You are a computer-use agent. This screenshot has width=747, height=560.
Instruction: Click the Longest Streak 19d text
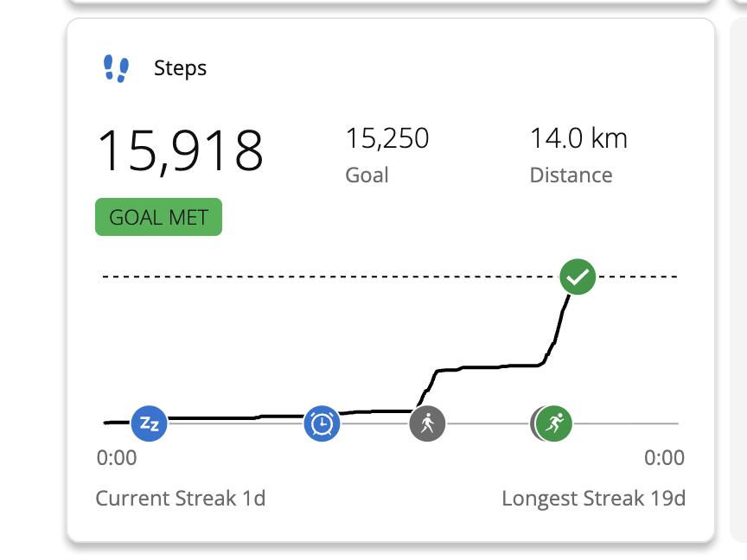pos(593,499)
